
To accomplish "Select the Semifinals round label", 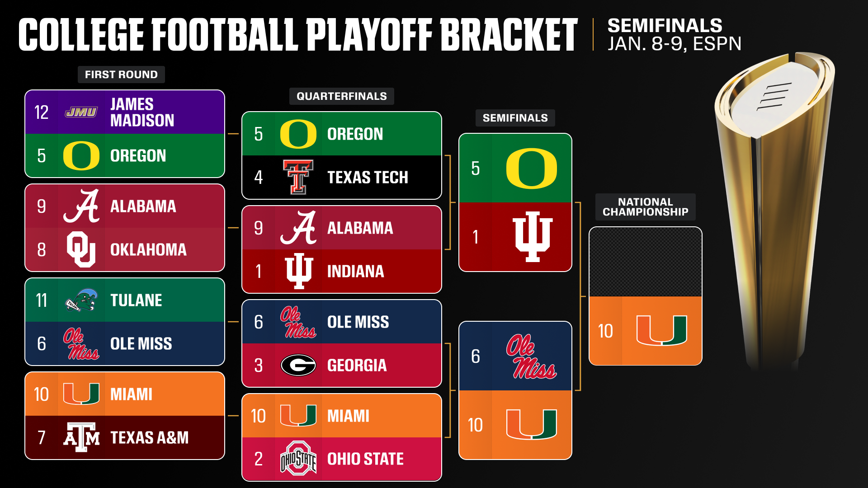I will pyautogui.click(x=515, y=118).
